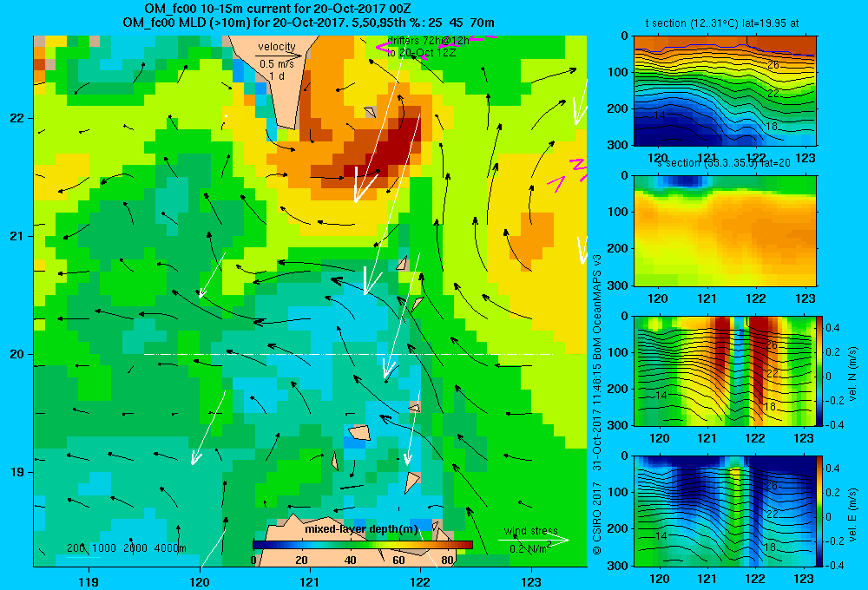Viewport: 868px width, 590px height.
Task: Click the 'drifters 72h@12h' label
Action: pyautogui.click(x=428, y=41)
